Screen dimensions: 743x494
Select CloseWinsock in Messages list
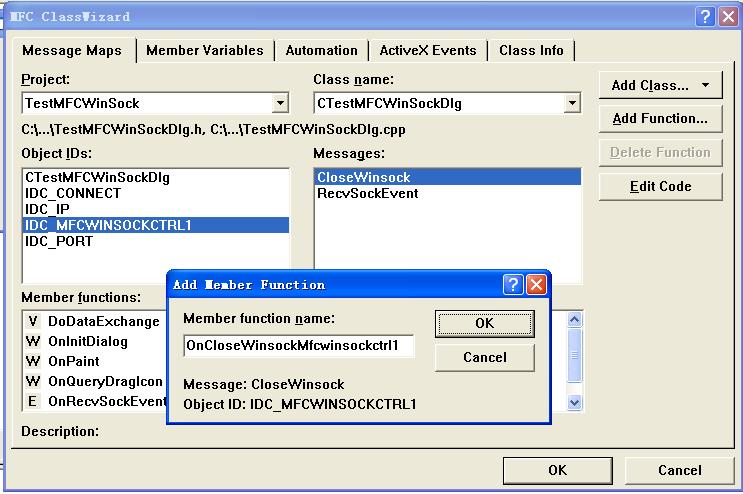[448, 177]
